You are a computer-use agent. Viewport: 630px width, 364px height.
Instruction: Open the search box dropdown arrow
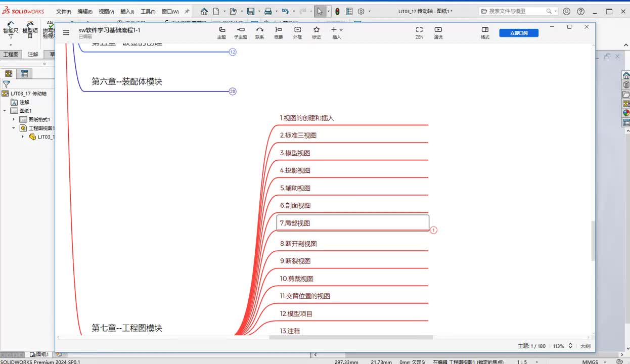[x=556, y=11]
